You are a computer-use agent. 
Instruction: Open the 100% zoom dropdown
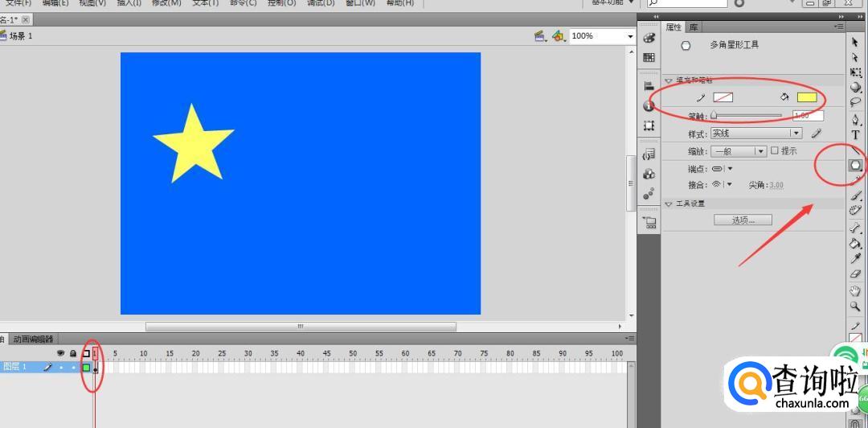tap(630, 36)
